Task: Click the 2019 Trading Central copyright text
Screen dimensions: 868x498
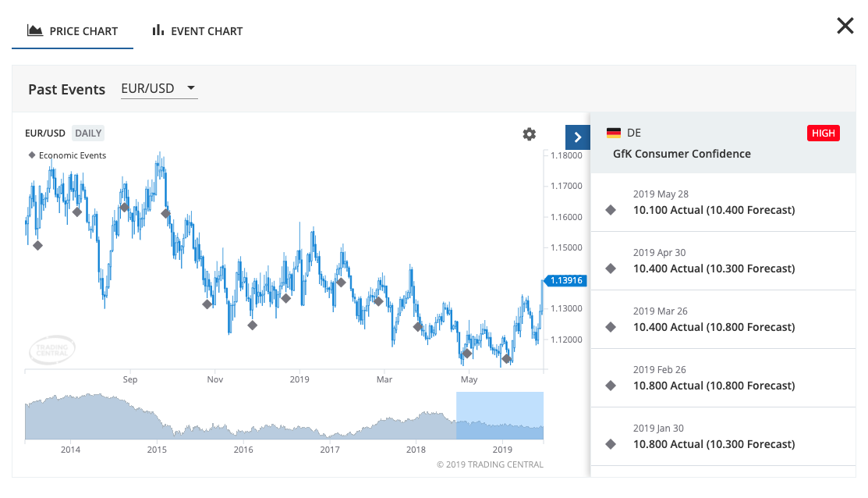Action: (x=490, y=464)
